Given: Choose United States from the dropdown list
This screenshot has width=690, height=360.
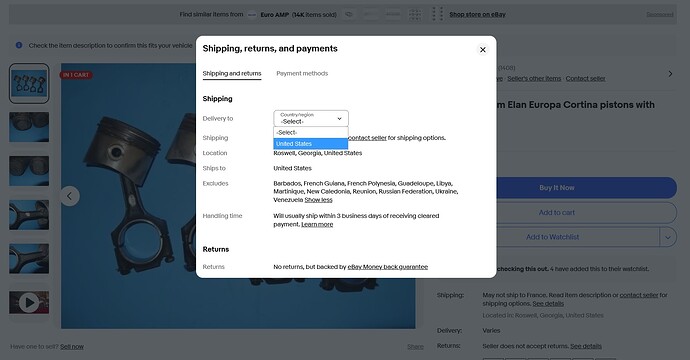Looking at the screenshot, I should 311,144.
